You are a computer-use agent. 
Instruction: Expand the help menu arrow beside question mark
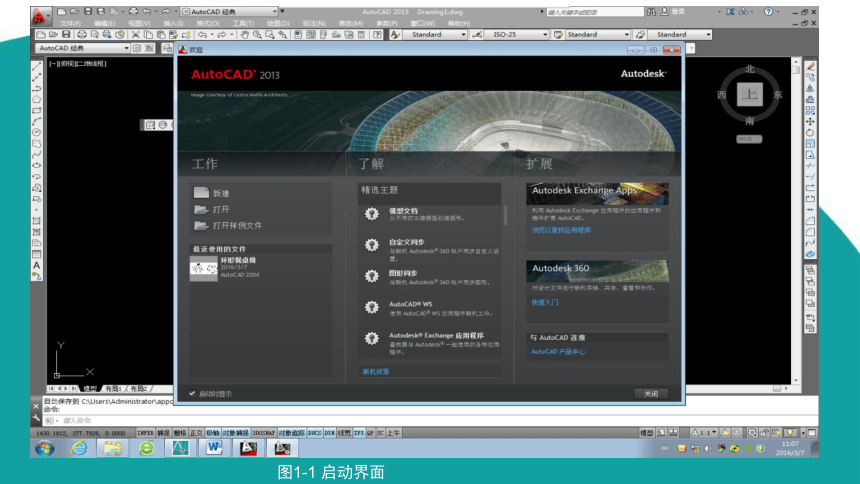pyautogui.click(x=778, y=12)
